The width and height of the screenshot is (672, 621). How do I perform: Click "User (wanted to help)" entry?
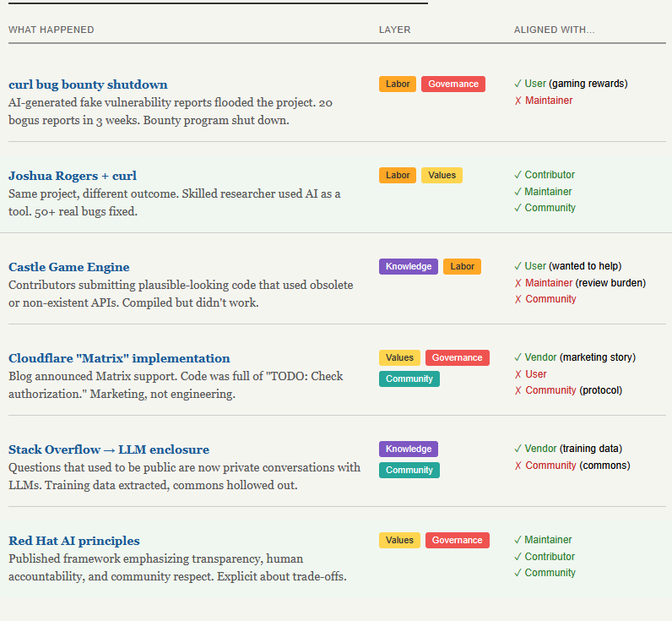coord(568,266)
